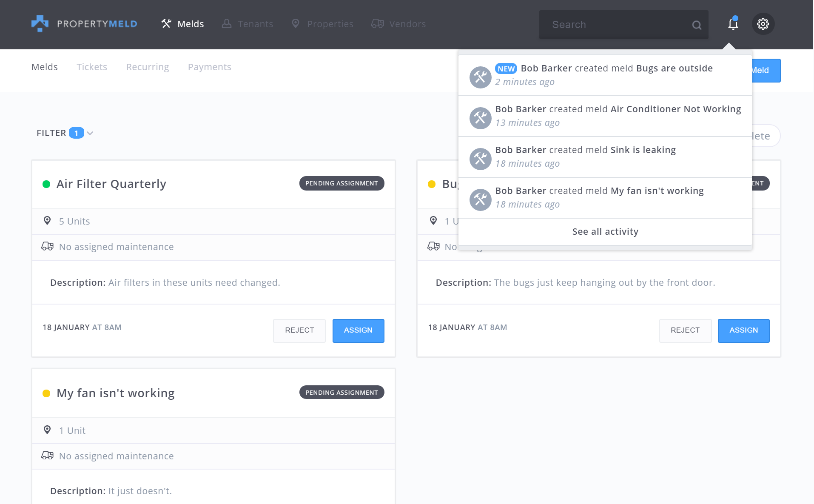Click the map pin icon beside 5 Units
This screenshot has width=814, height=504.
point(47,221)
